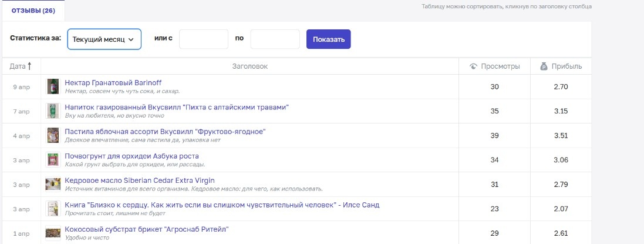Screen dimensions: 644x244
Task: Click thumbnail of Кедровое масло Siberian Cedar
Action: 53,185
